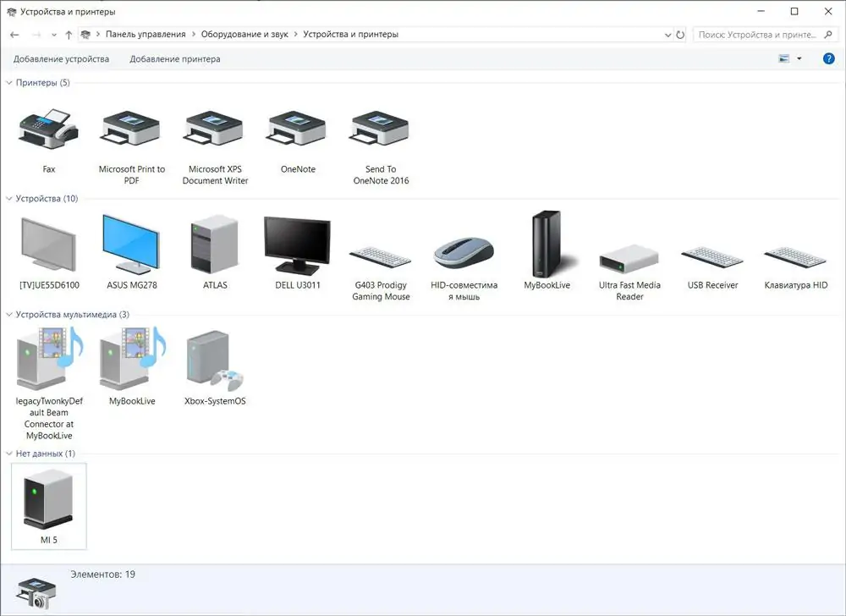Open the view options dropdown arrow

[799, 58]
